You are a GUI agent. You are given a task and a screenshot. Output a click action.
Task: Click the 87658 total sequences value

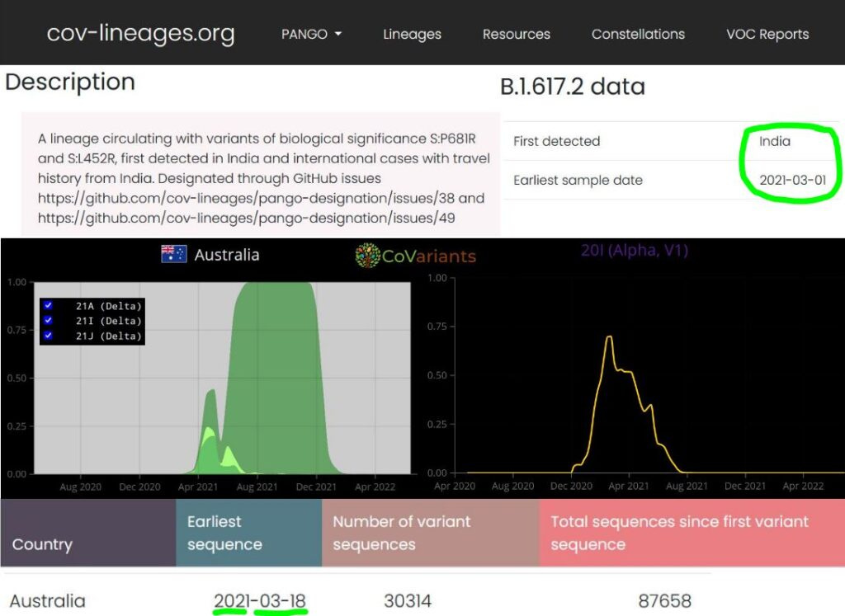pyautogui.click(x=664, y=600)
